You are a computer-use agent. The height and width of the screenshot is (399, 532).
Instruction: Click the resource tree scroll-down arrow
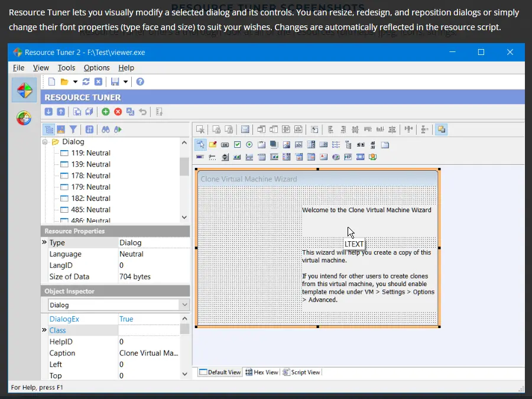(x=184, y=217)
